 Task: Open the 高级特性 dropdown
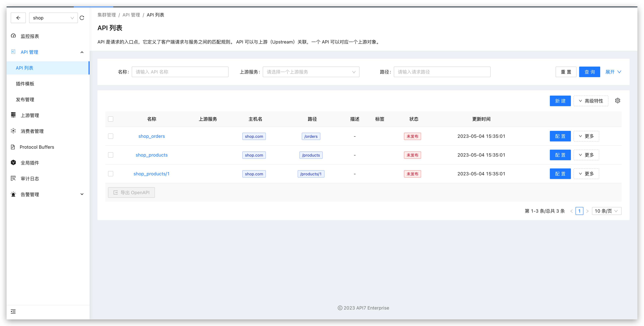(x=591, y=101)
